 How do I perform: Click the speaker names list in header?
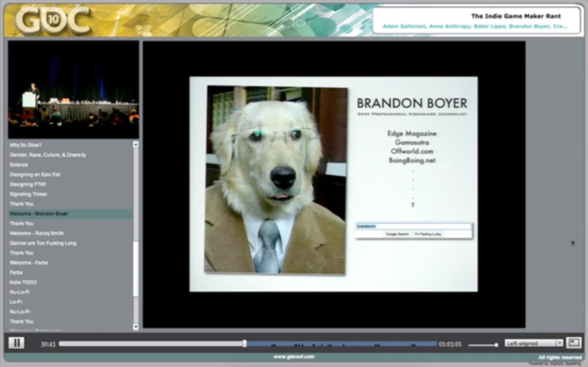475,26
